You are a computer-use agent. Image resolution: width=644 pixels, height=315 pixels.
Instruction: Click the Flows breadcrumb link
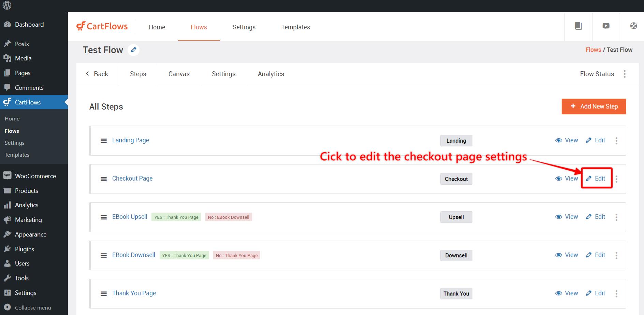coord(593,50)
